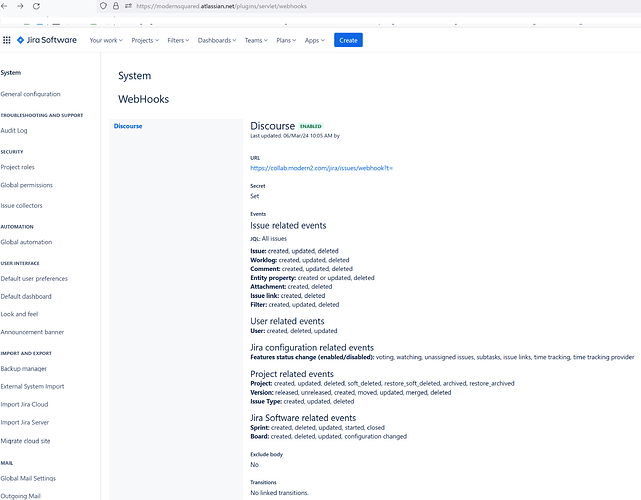Click the 'Version: released, unreleased' line

351,392
